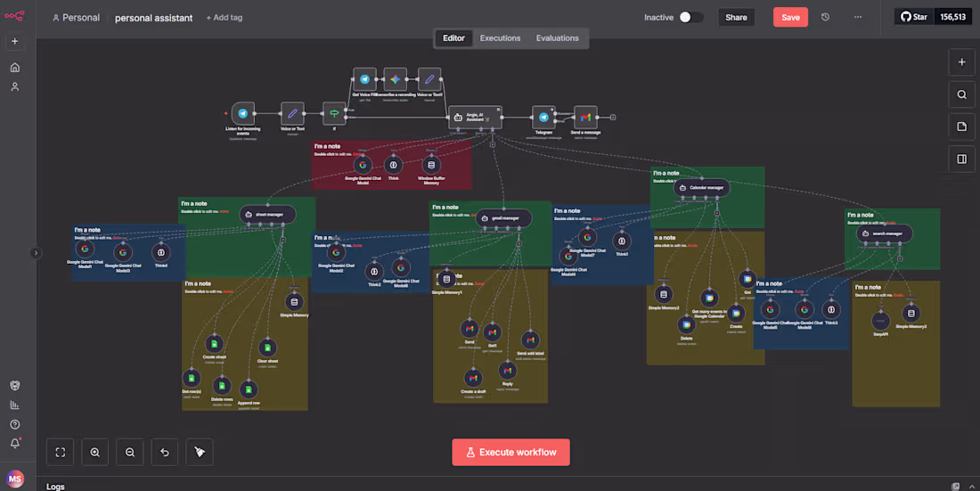This screenshot has height=491, width=980.
Task: Switch to the Editor tab
Action: coord(453,38)
